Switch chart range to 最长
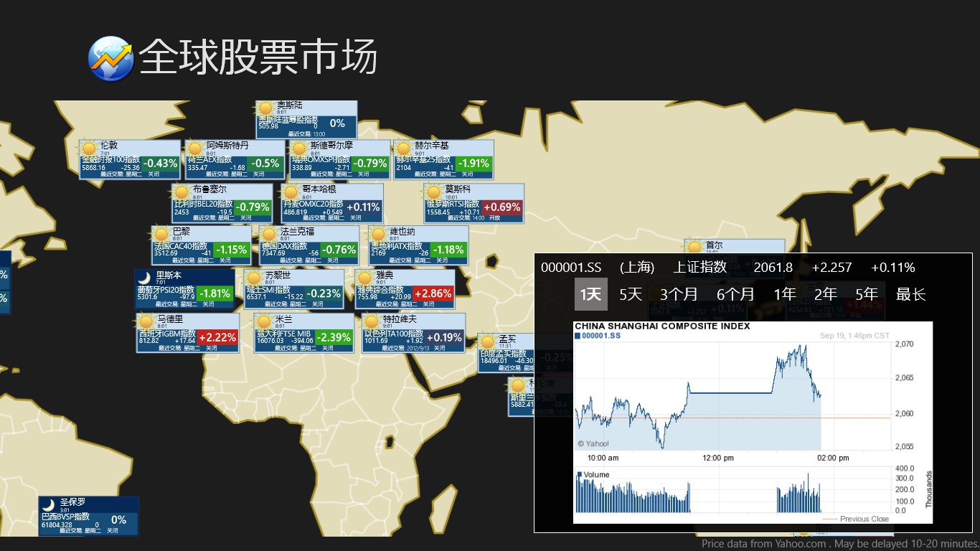 pos(911,294)
